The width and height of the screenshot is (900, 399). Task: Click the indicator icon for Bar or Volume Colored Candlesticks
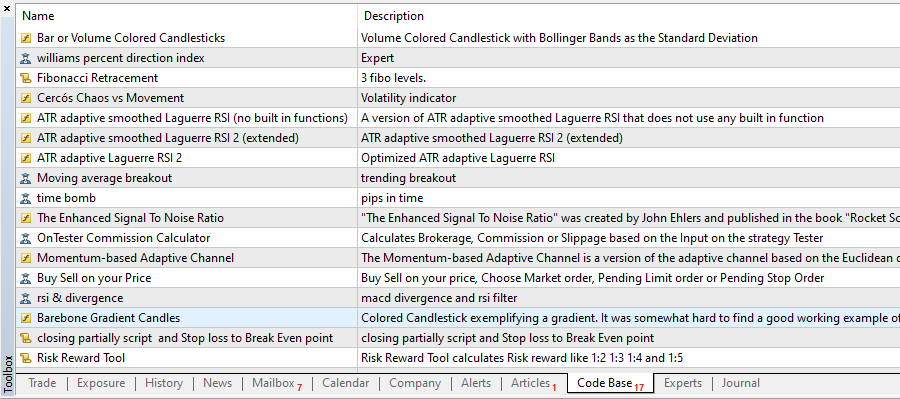25,38
